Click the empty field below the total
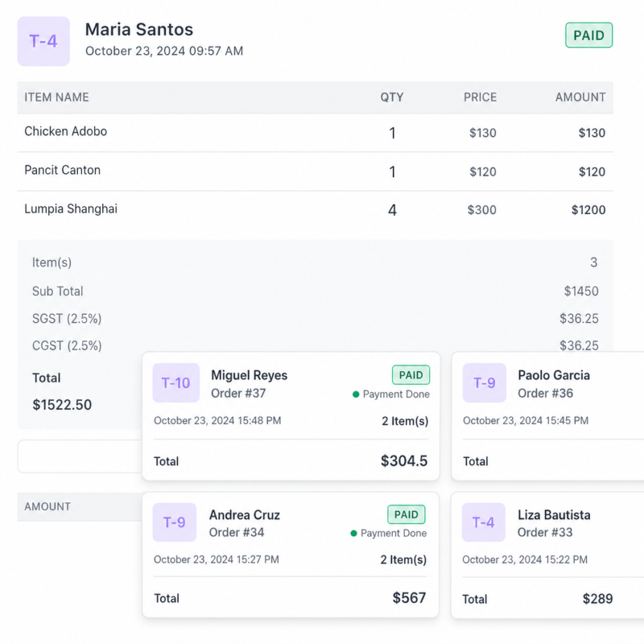This screenshot has width=644, height=644. tap(80, 456)
